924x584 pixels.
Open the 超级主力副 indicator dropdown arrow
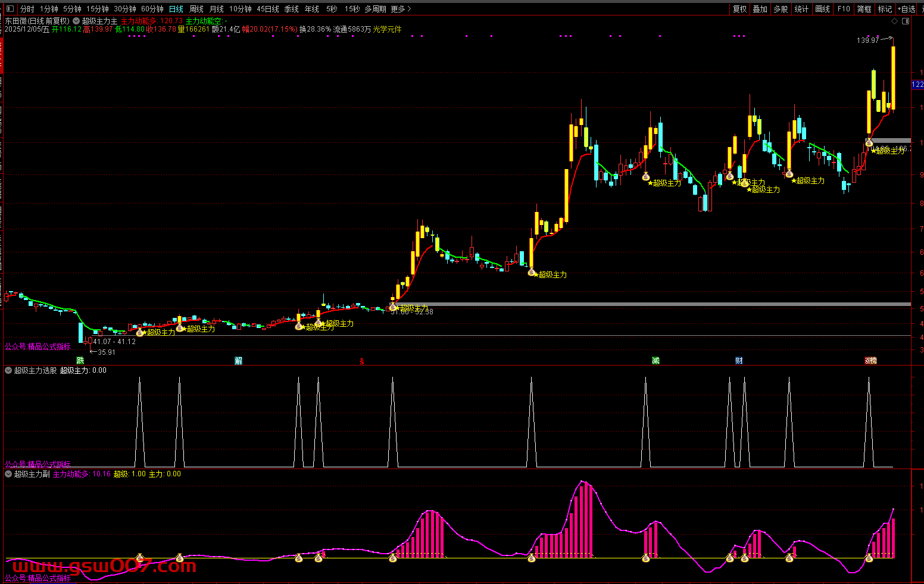coord(8,474)
